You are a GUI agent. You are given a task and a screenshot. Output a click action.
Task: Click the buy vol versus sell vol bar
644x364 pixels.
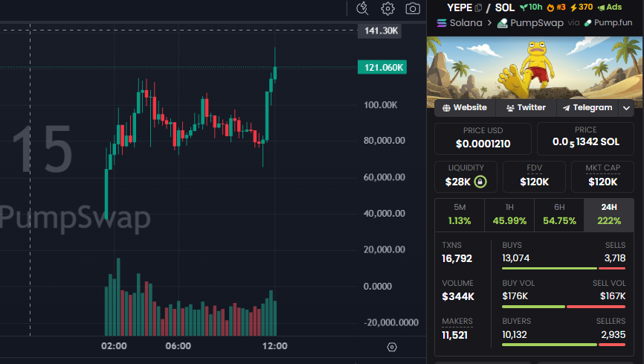(564, 307)
